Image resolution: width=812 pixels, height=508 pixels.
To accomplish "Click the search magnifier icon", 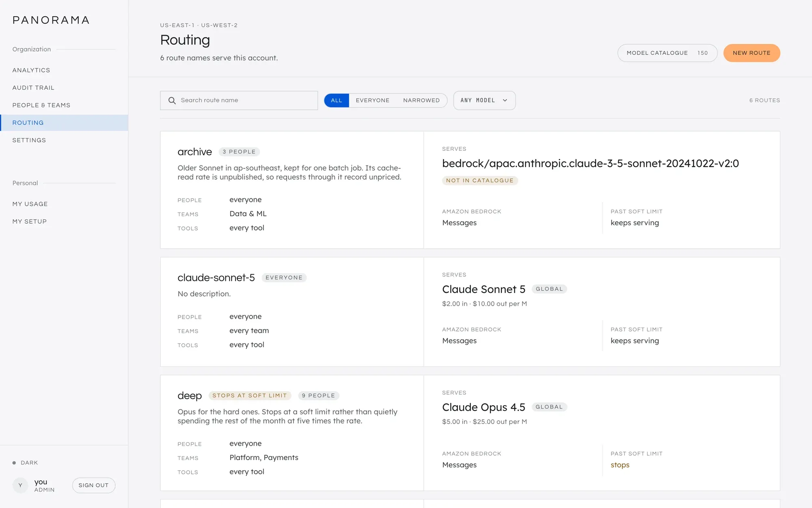I will tap(172, 100).
